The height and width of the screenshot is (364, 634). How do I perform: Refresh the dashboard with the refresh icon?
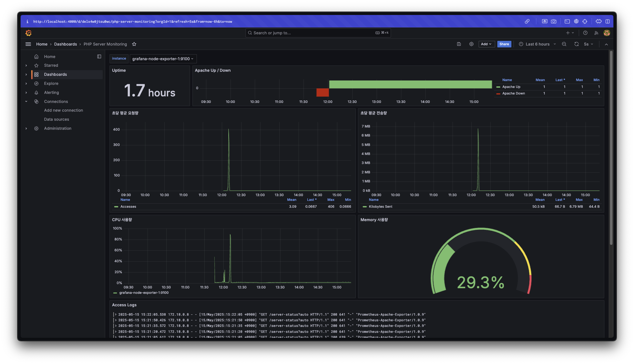(576, 44)
